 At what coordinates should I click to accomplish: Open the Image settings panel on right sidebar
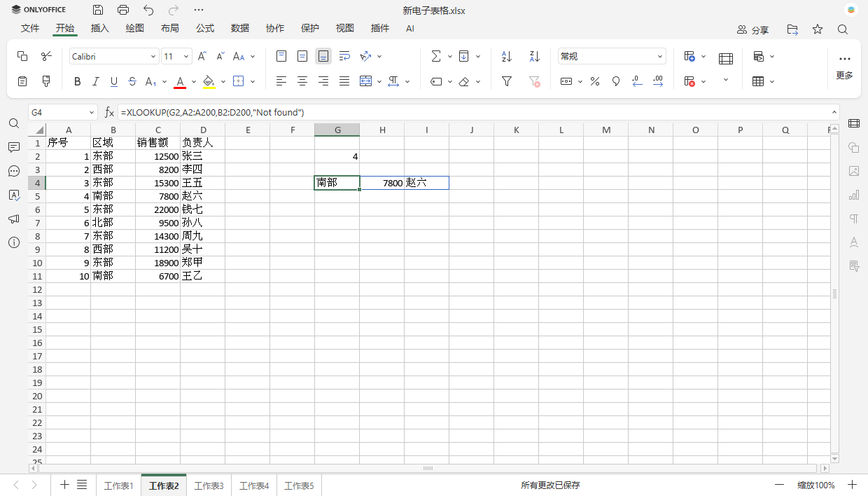click(x=854, y=171)
